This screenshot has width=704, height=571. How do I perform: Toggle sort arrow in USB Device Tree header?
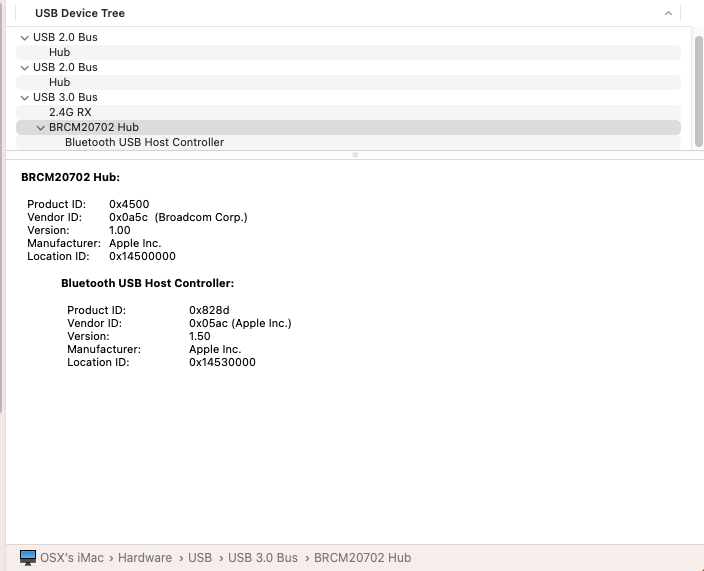668,13
